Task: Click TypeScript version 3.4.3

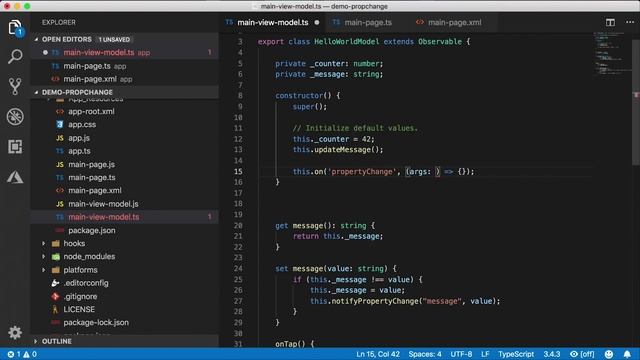Action: pyautogui.click(x=552, y=354)
